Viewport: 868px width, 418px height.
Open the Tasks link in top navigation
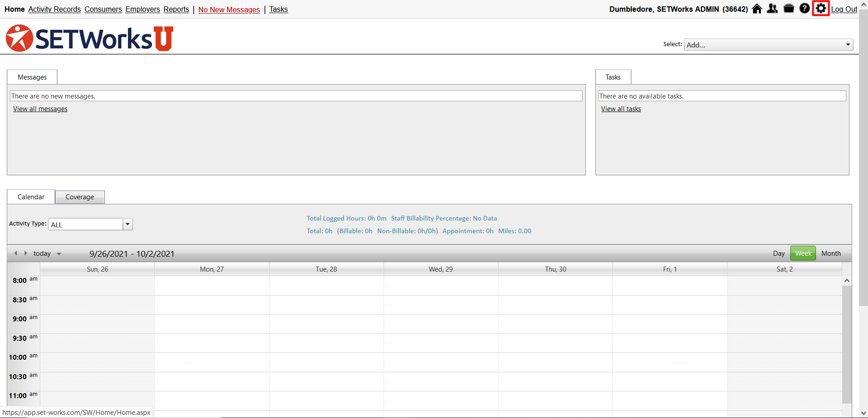[279, 9]
